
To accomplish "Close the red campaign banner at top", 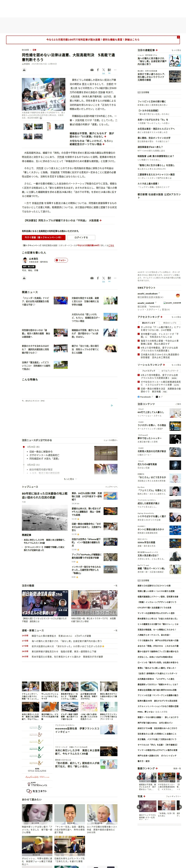I will (178, 37).
